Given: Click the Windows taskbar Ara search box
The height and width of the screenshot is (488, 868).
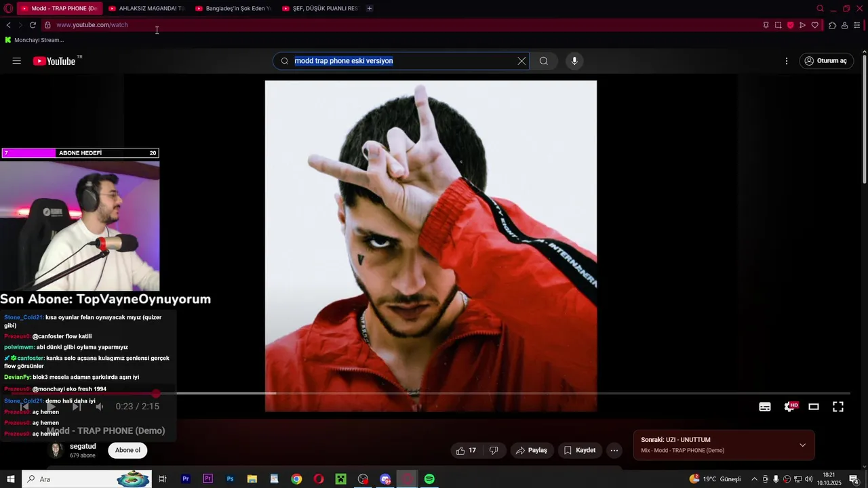Looking at the screenshot, I should coord(87,479).
